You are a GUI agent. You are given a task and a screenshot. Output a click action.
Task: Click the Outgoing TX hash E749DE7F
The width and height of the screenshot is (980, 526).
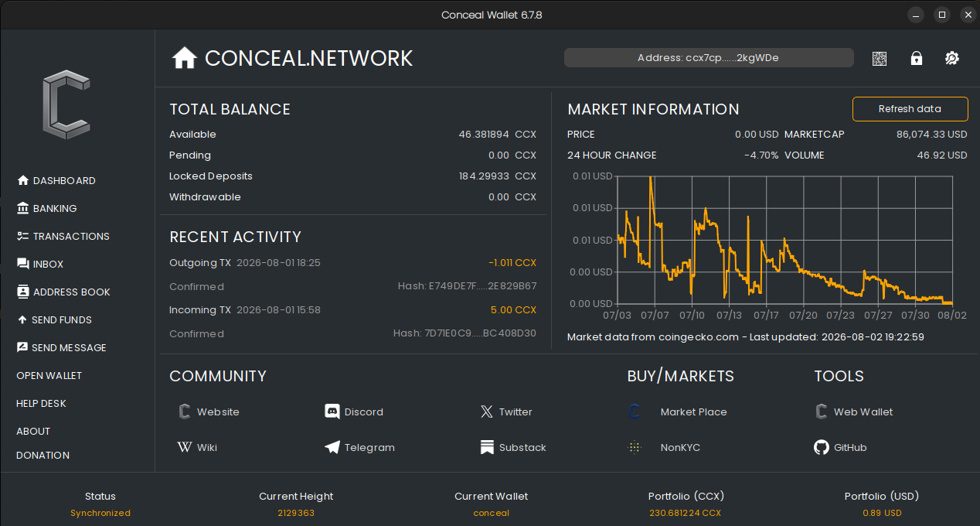pos(467,286)
